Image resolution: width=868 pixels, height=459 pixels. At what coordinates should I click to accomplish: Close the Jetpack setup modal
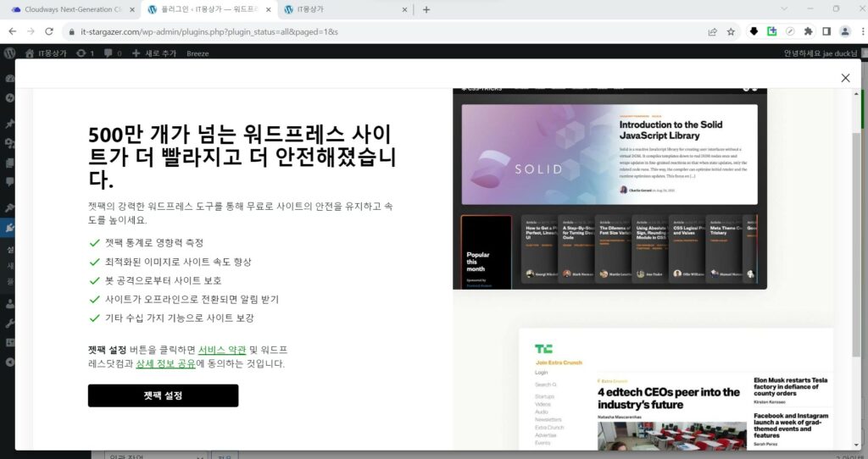845,78
